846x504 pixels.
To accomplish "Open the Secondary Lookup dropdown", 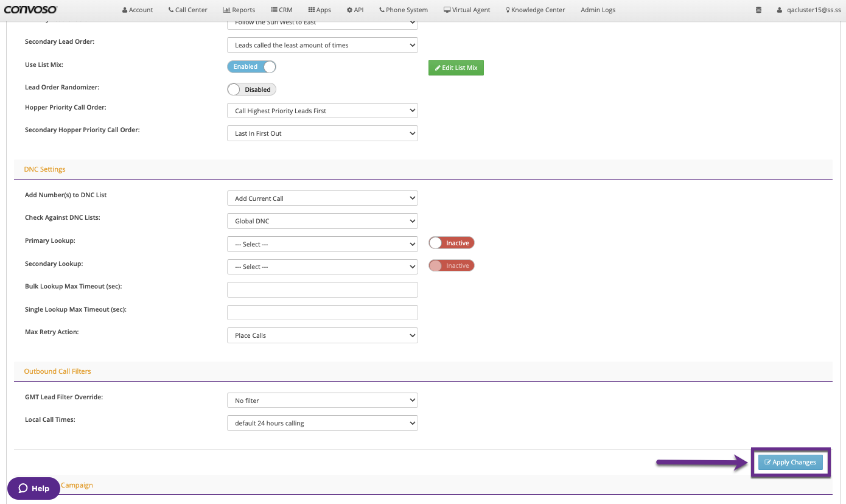I will 323,267.
